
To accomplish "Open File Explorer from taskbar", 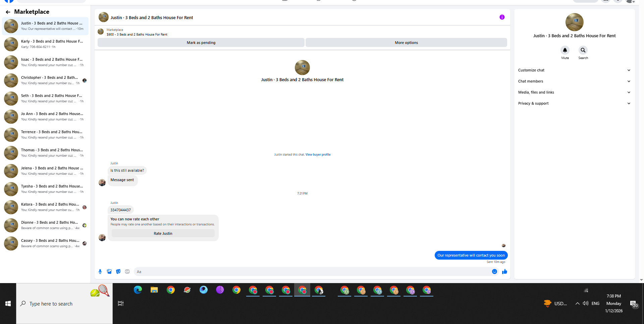I will coord(154,290).
